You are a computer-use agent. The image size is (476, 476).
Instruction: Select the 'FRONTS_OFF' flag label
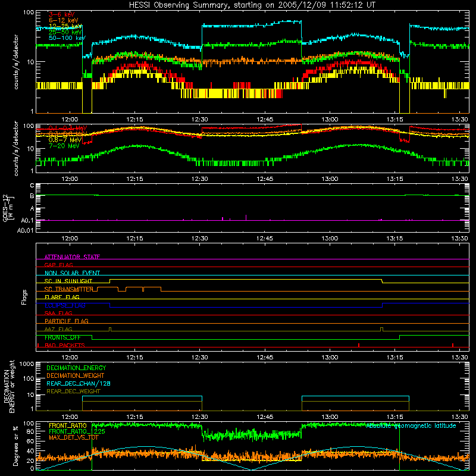coord(62,337)
